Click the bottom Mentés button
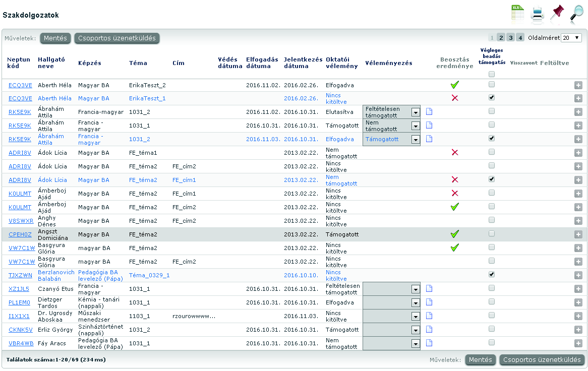This screenshot has height=371, width=588. tap(481, 360)
